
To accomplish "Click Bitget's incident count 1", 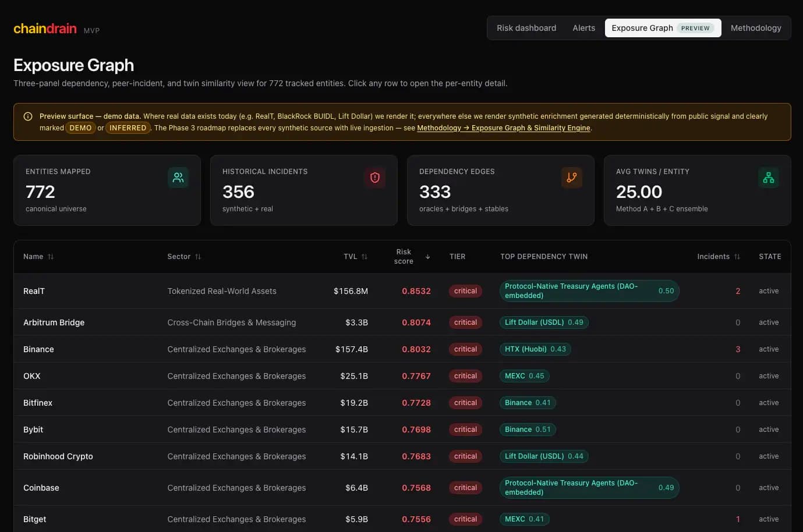I will pyautogui.click(x=738, y=519).
